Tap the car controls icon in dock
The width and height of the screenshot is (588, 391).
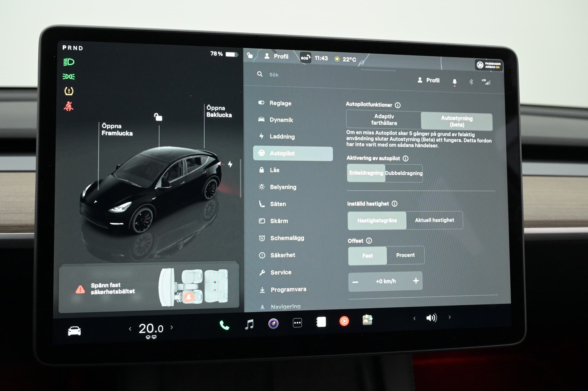pyautogui.click(x=74, y=331)
